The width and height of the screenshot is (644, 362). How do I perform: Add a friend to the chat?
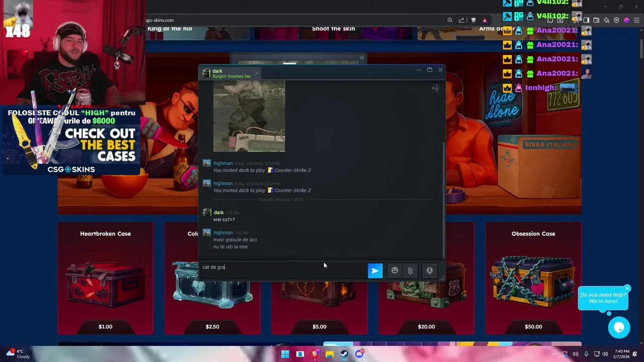tap(435, 88)
